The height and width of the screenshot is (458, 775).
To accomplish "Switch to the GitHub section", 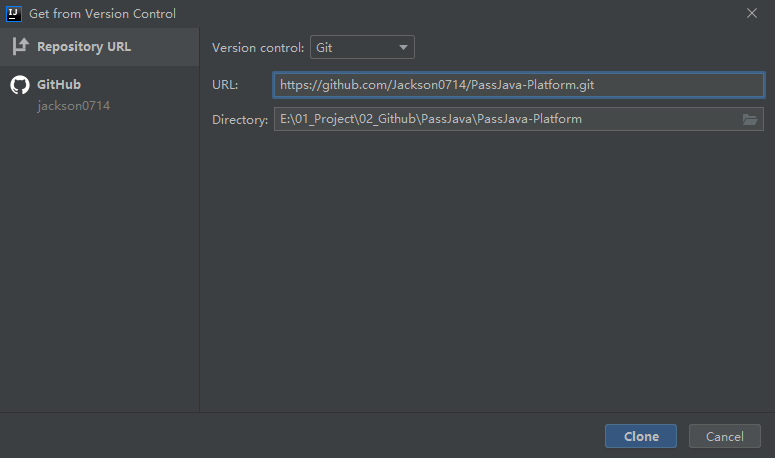I will click(59, 85).
